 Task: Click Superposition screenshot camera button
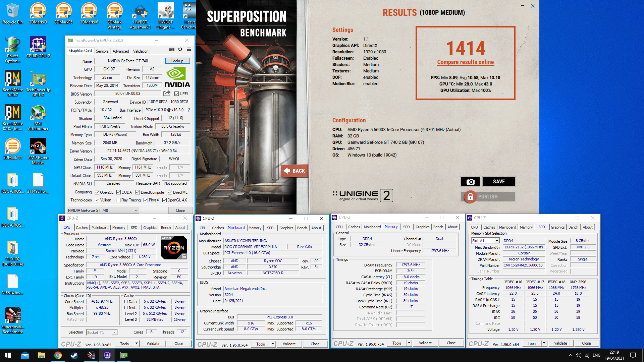point(471,182)
